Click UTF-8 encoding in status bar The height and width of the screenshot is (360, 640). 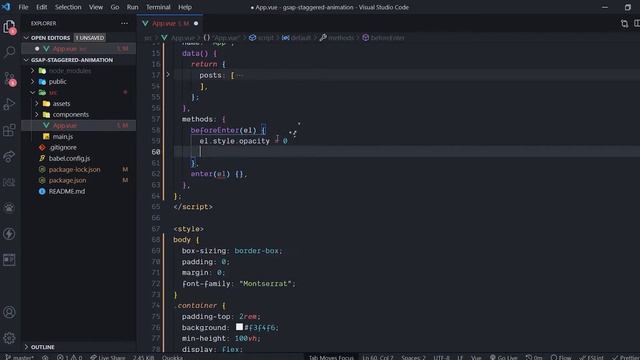coord(441,357)
